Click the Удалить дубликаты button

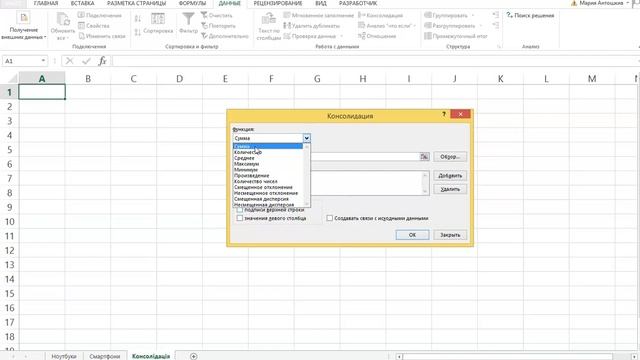click(312, 26)
